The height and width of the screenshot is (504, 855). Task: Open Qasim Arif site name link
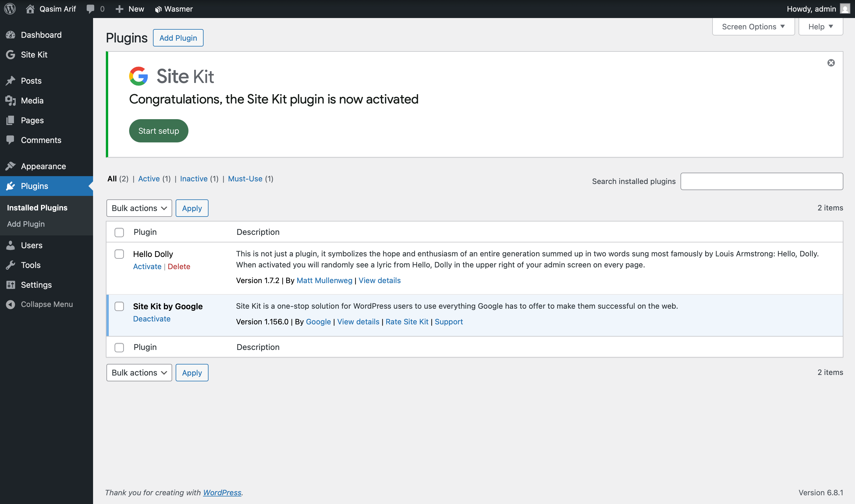(57, 9)
